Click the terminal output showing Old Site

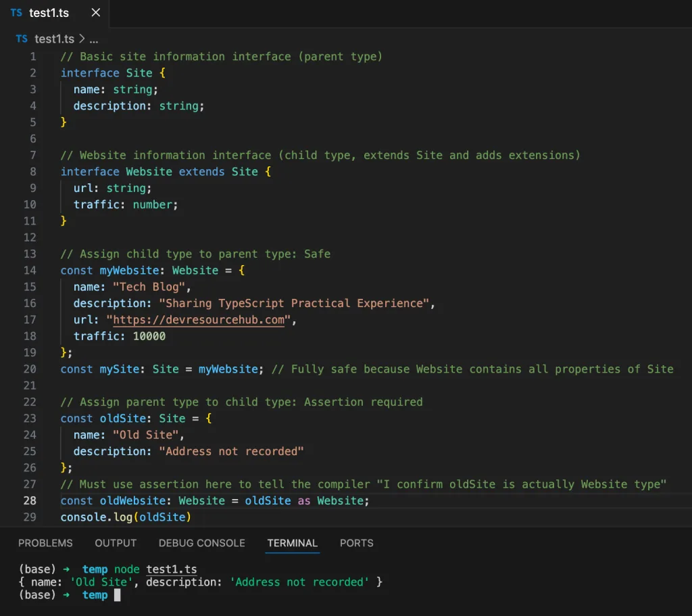coord(101,582)
